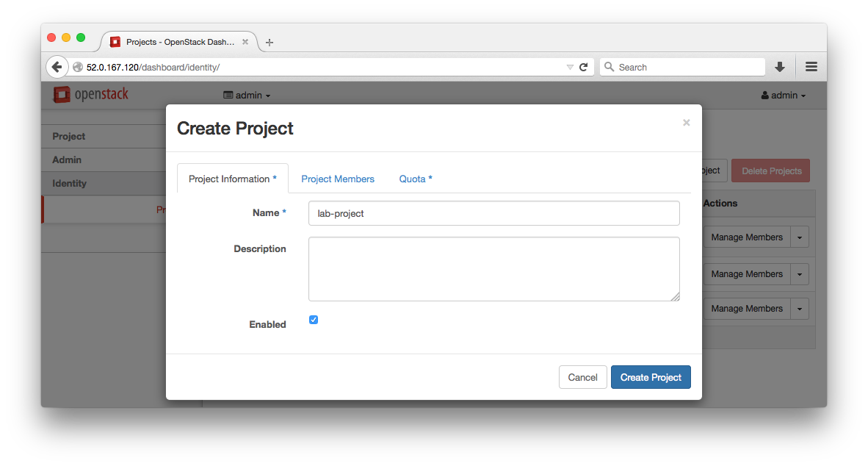Click the magnifier icon in the search bar
Screen dimensions: 868x466
click(x=609, y=66)
